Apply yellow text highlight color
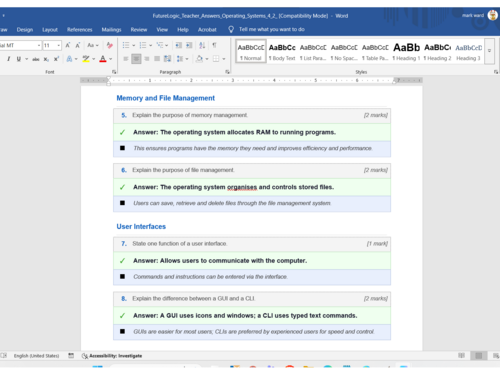 coord(86,59)
